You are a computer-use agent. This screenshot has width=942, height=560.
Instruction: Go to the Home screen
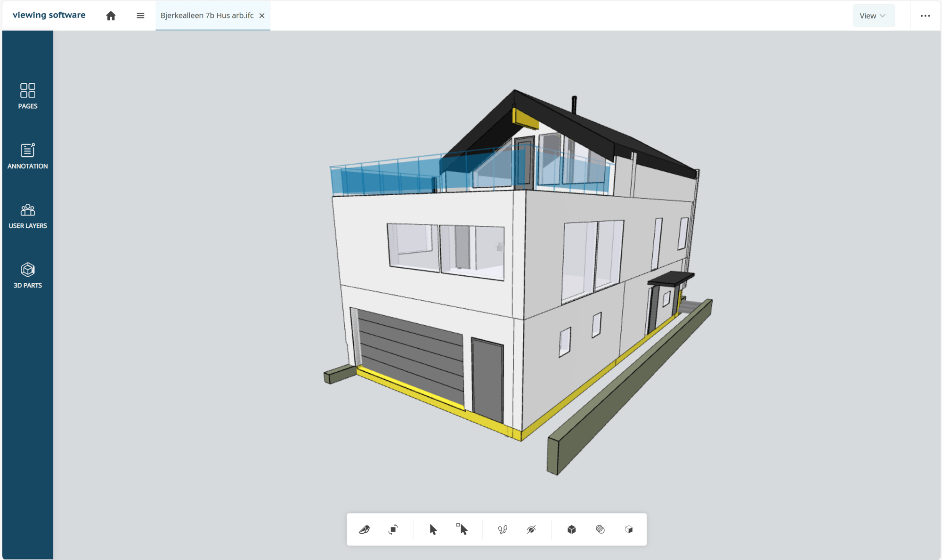(x=111, y=16)
